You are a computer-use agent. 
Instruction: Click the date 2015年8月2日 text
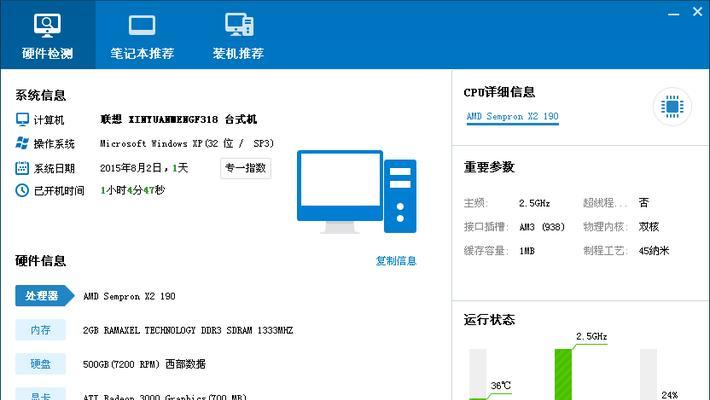click(131, 168)
